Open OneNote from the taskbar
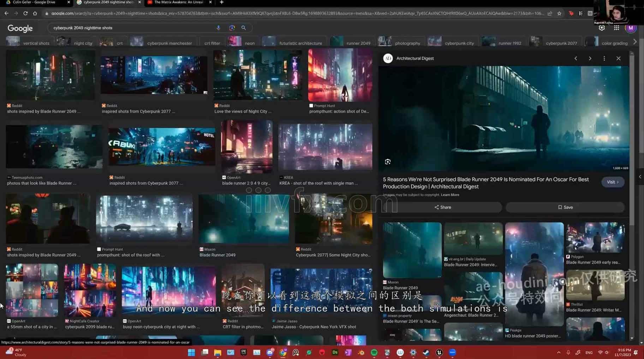 pyautogui.click(x=348, y=352)
